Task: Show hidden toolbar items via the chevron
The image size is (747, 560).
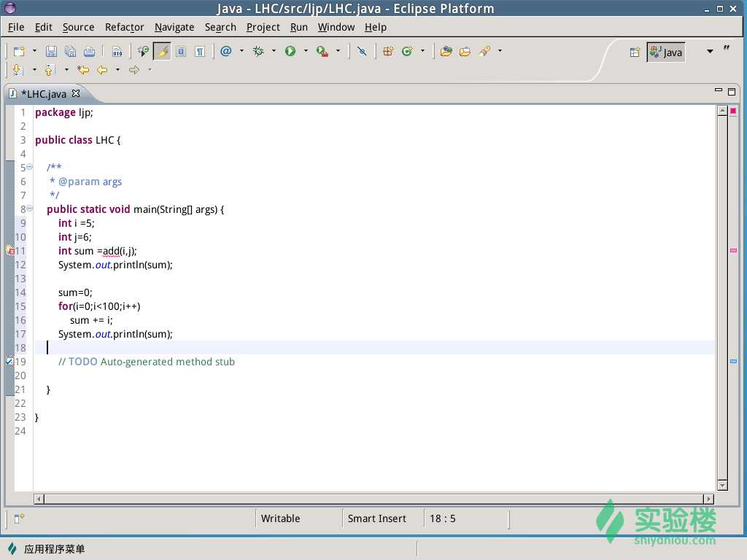Action: point(727,47)
